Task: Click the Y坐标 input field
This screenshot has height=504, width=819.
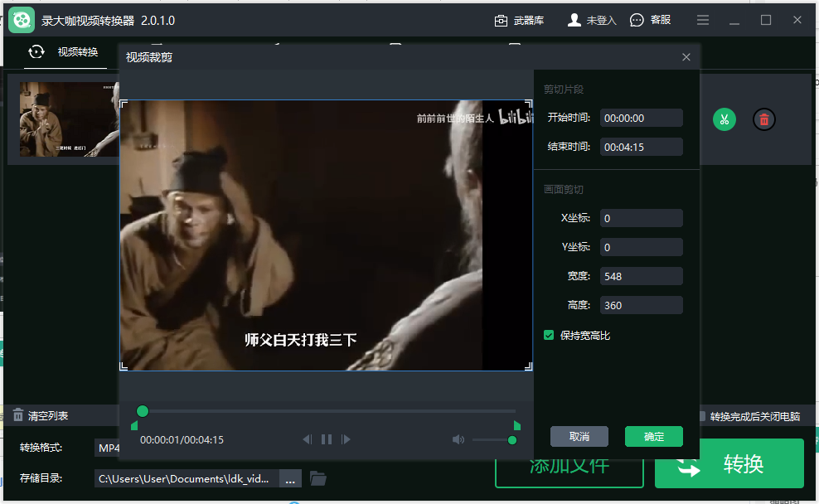Action: coord(641,247)
